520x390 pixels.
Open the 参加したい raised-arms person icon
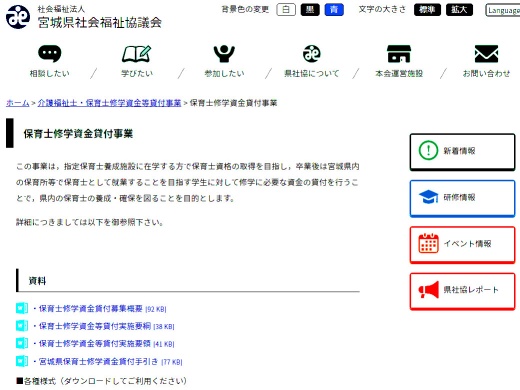coord(224,54)
